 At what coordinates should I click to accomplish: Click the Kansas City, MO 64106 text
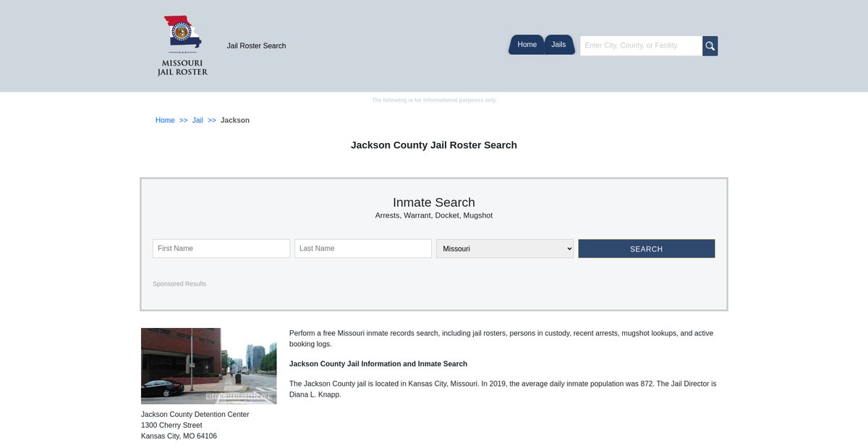click(x=179, y=436)
